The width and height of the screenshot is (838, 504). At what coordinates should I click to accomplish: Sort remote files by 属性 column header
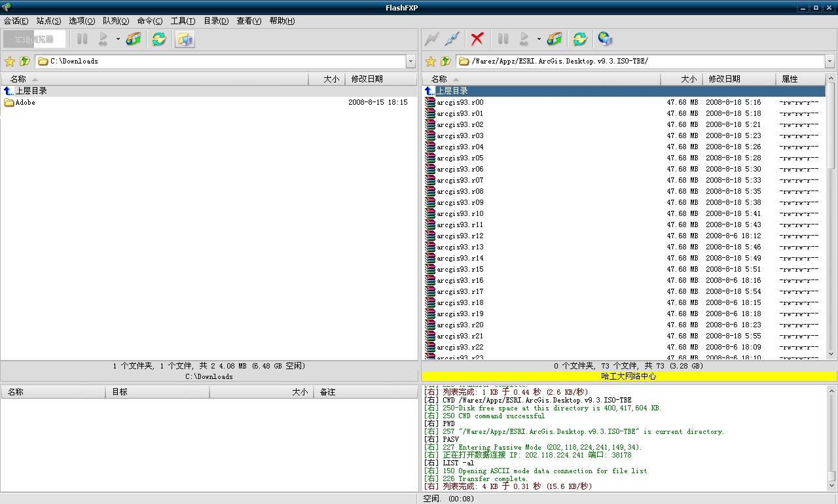tap(801, 79)
